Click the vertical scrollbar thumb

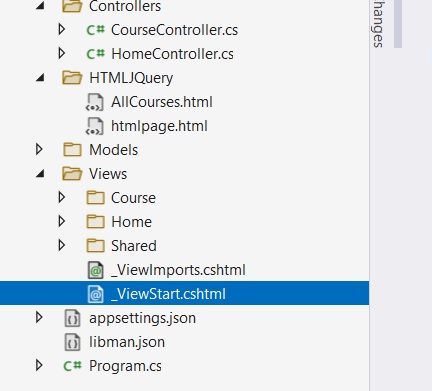[398, 23]
